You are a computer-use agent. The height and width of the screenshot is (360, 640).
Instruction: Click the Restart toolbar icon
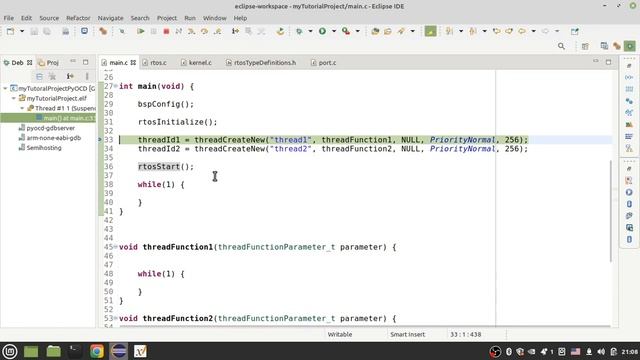tap(280, 31)
